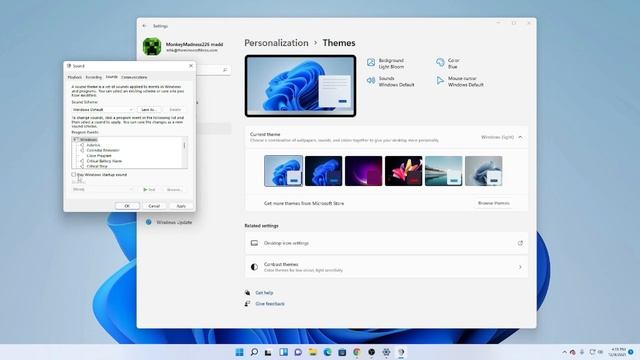The image size is (640, 360).
Task: Click the Settings gear icon on taskbar
Action: tap(386, 352)
